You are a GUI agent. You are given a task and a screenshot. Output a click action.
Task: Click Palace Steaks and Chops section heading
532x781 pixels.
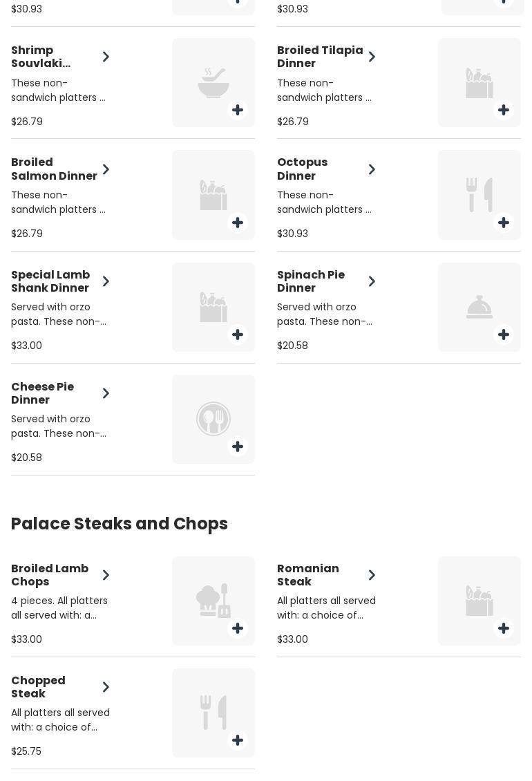pyautogui.click(x=120, y=524)
